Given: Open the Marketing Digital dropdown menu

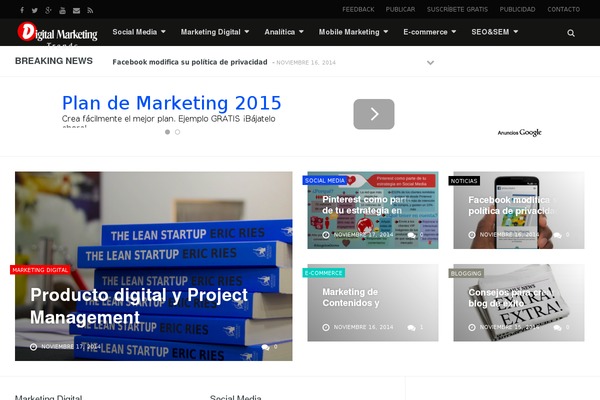Looking at the screenshot, I should click(x=215, y=32).
